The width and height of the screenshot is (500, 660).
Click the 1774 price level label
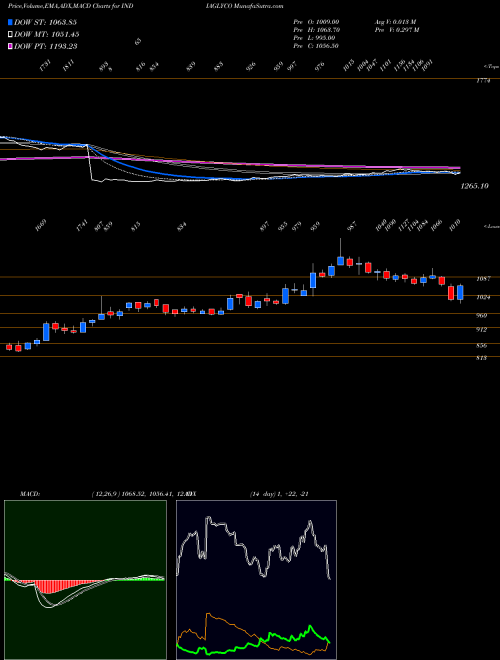pyautogui.click(x=483, y=81)
